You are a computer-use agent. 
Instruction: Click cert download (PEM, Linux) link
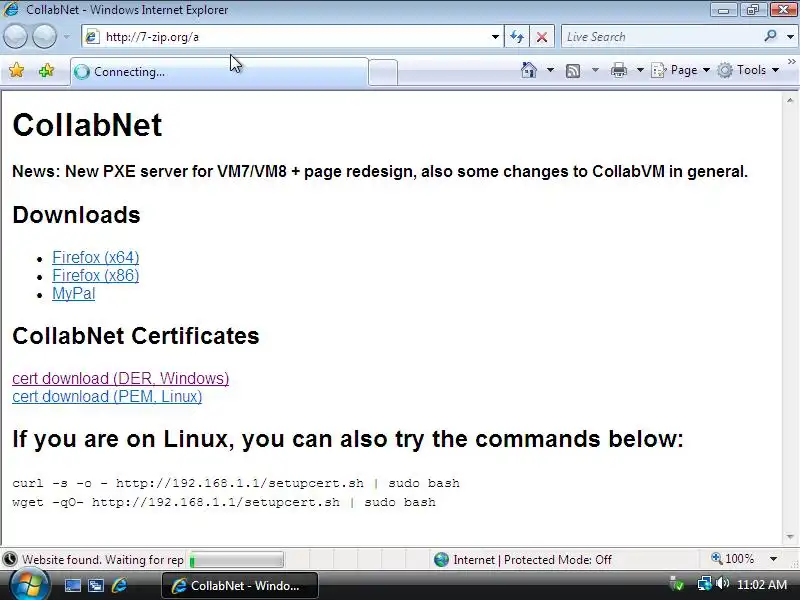point(107,396)
